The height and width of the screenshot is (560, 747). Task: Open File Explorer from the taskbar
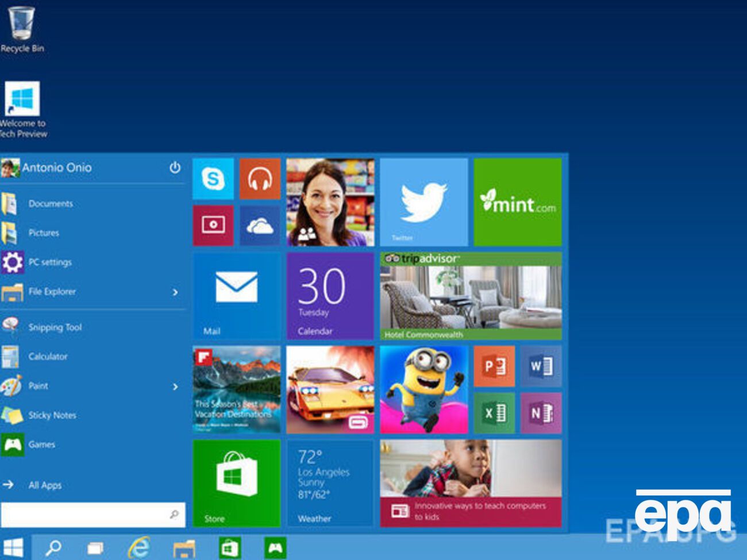(184, 549)
